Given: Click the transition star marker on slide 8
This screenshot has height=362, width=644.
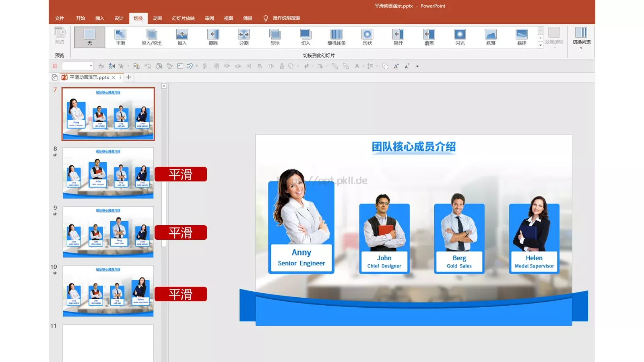Looking at the screenshot, I should click(55, 155).
